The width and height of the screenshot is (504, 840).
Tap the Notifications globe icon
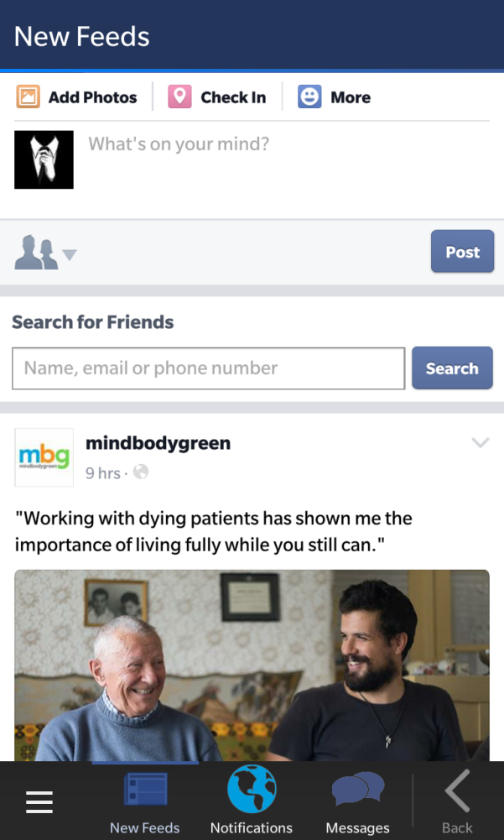pyautogui.click(x=252, y=789)
